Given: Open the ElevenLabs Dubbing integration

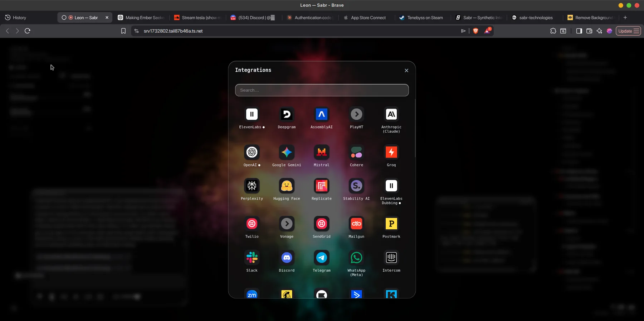Looking at the screenshot, I should pos(391,186).
